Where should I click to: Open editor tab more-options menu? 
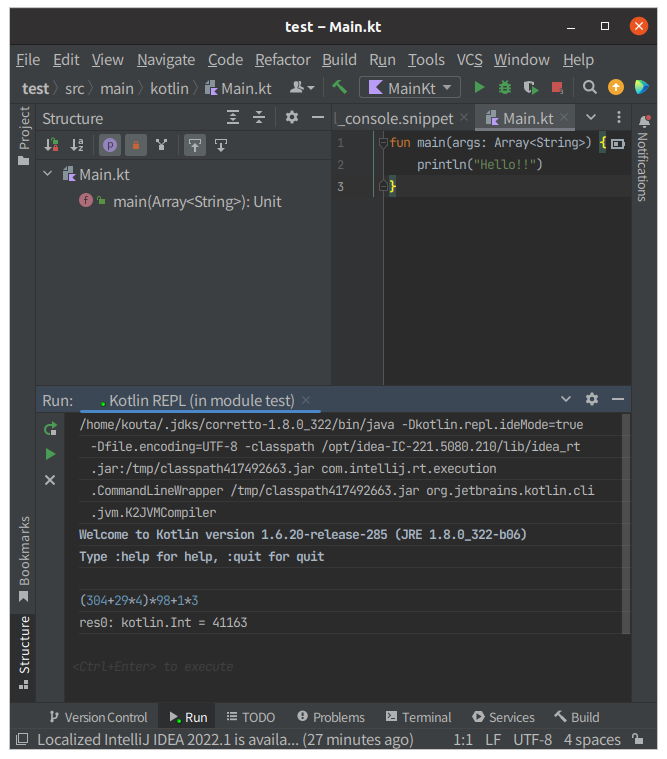pyautogui.click(x=619, y=117)
